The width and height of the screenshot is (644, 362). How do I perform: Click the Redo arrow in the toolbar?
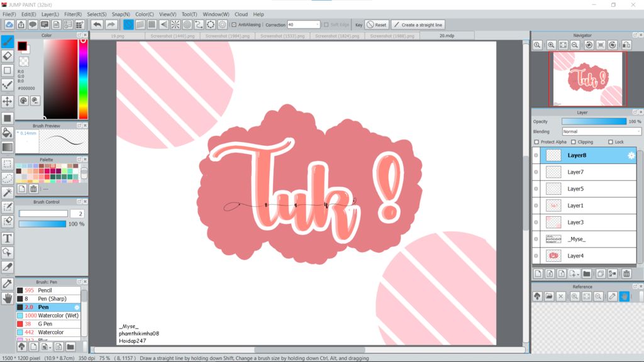point(111,25)
